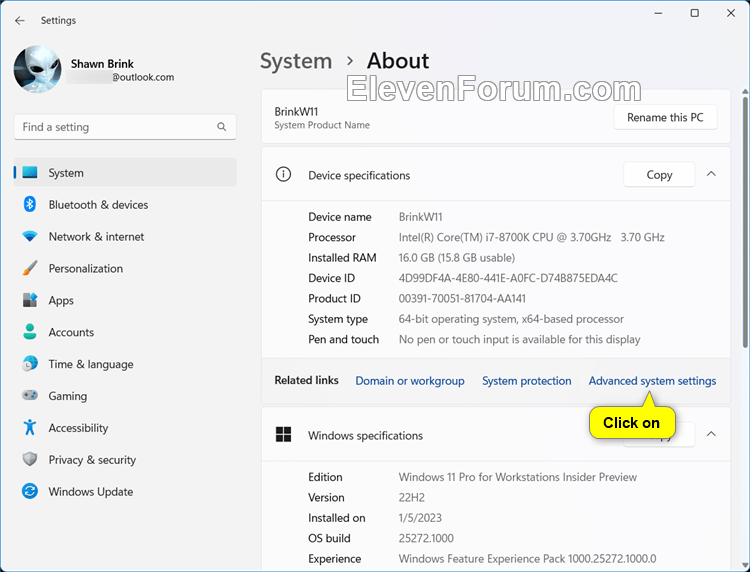Click the Product ID value 00391-70051-81704-AA141
The height and width of the screenshot is (572, 750).
(462, 299)
